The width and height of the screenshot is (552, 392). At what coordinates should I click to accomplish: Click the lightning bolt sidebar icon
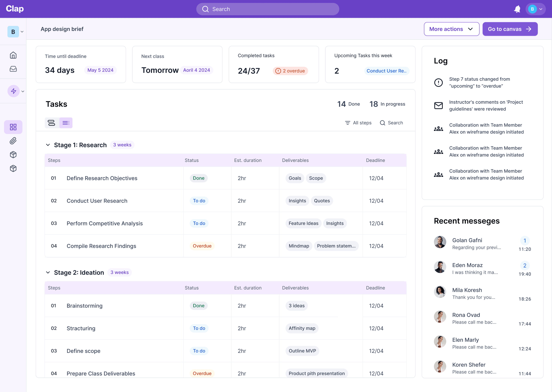(x=14, y=91)
